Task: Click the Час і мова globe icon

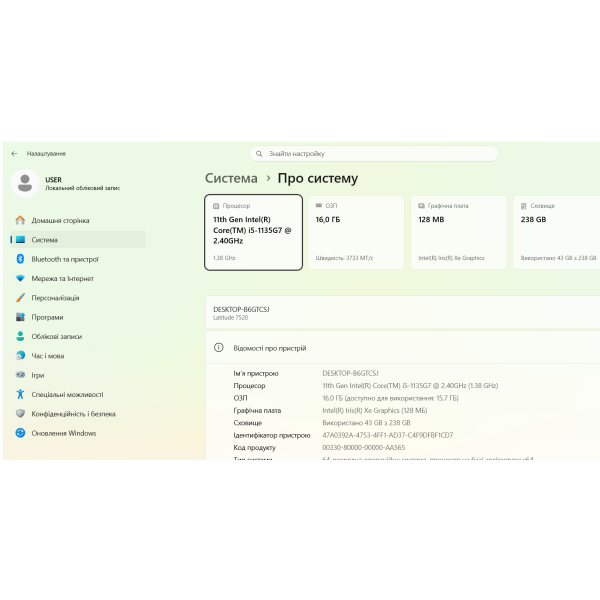Action: 20,355
